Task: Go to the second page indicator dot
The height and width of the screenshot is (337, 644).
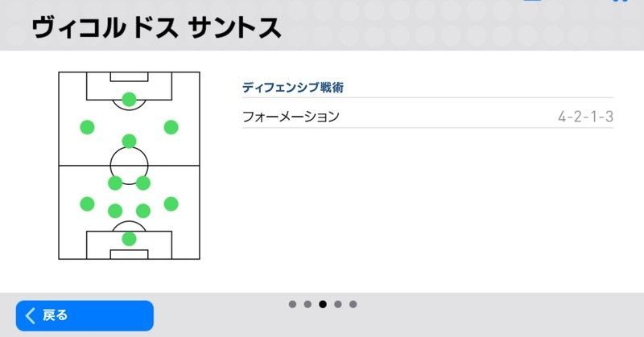Action: coord(308,304)
